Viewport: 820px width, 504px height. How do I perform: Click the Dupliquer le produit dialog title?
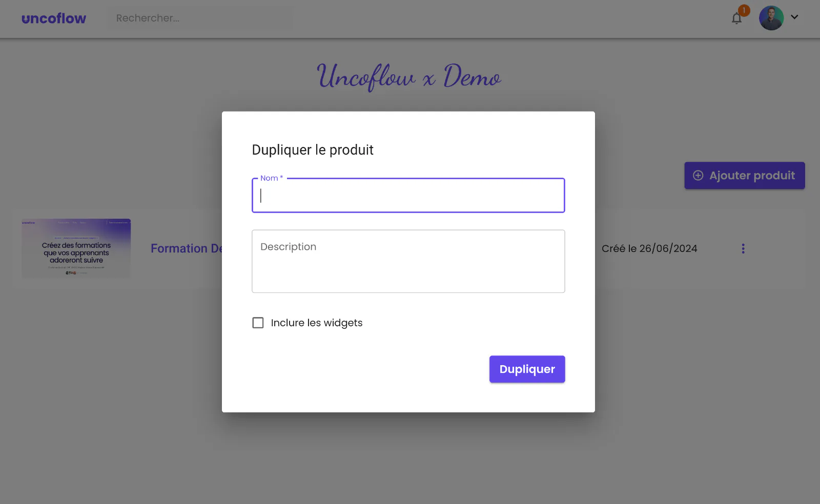click(313, 150)
